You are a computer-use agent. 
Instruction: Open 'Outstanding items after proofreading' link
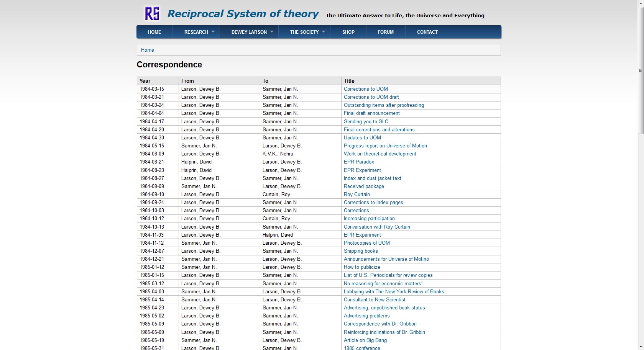(x=384, y=105)
